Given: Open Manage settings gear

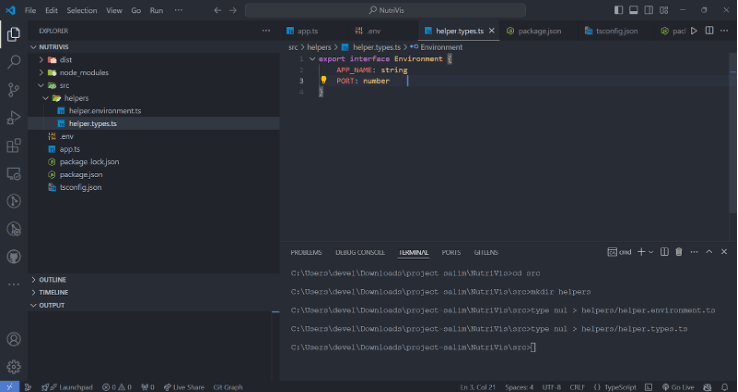Looking at the screenshot, I should pos(14,367).
